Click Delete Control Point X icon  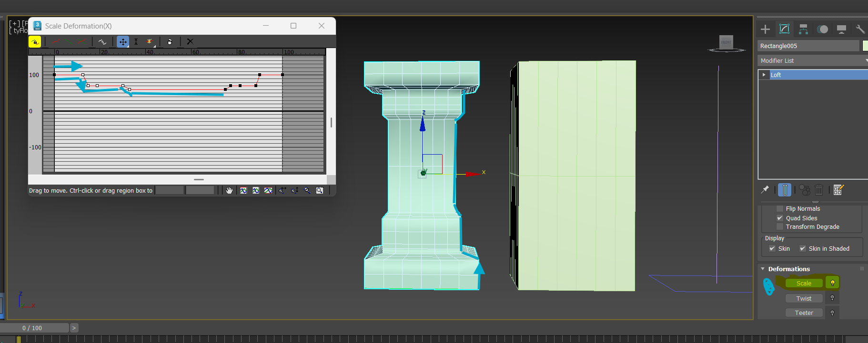pyautogui.click(x=190, y=42)
